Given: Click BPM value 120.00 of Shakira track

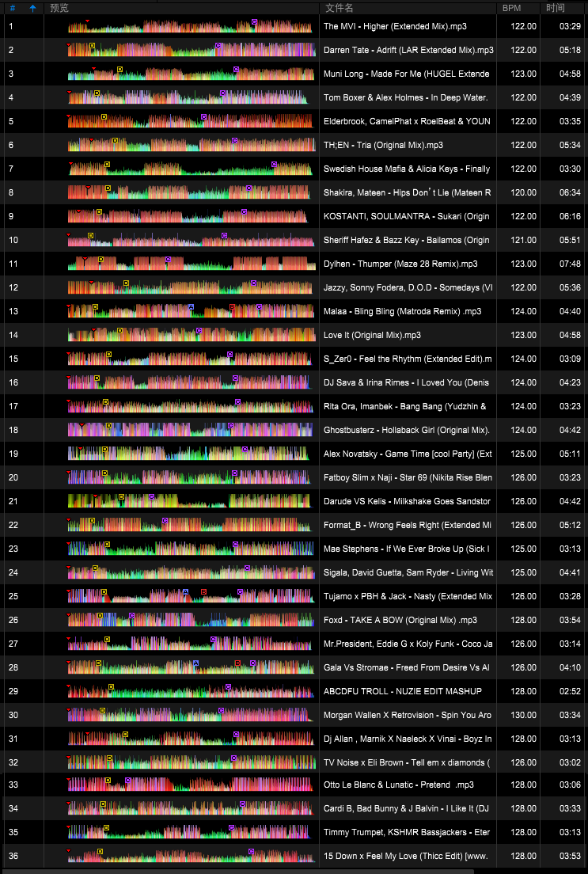Looking at the screenshot, I should coord(523,193).
